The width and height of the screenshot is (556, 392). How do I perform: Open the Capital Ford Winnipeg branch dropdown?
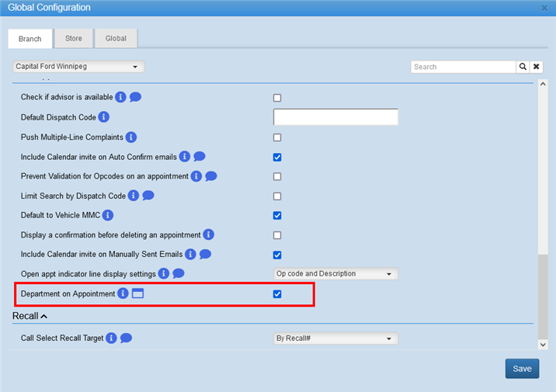[x=78, y=67]
